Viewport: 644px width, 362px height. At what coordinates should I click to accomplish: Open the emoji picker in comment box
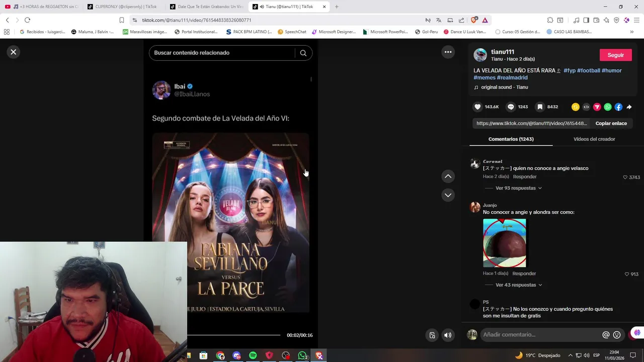(617, 335)
